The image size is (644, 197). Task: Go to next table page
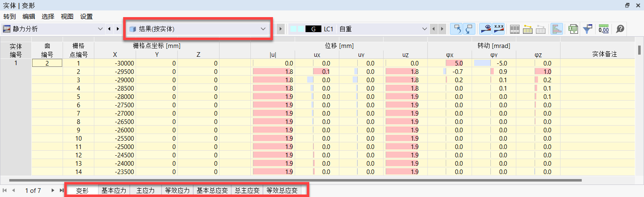point(53,190)
